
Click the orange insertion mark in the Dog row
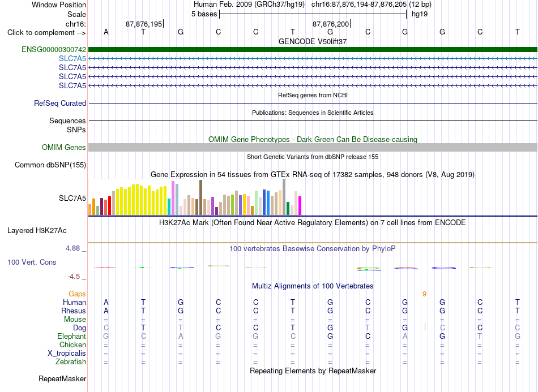(425, 328)
